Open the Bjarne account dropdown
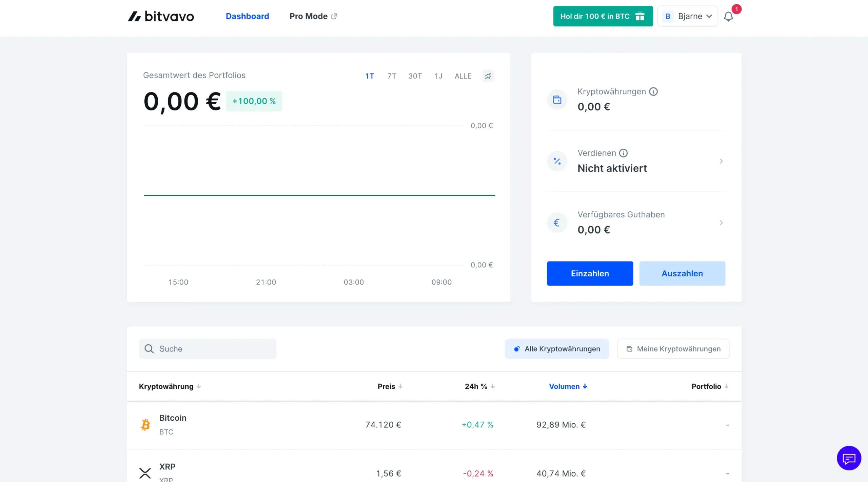Image resolution: width=868 pixels, height=482 pixels. click(x=688, y=16)
